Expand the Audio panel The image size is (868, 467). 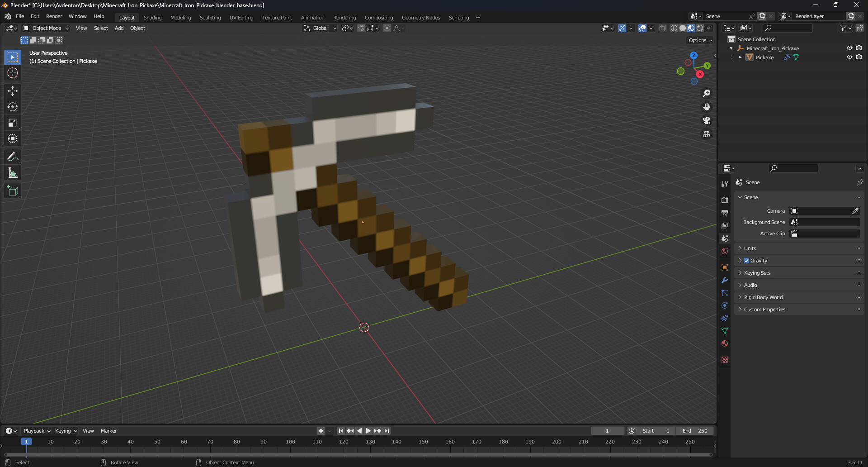[799, 285]
